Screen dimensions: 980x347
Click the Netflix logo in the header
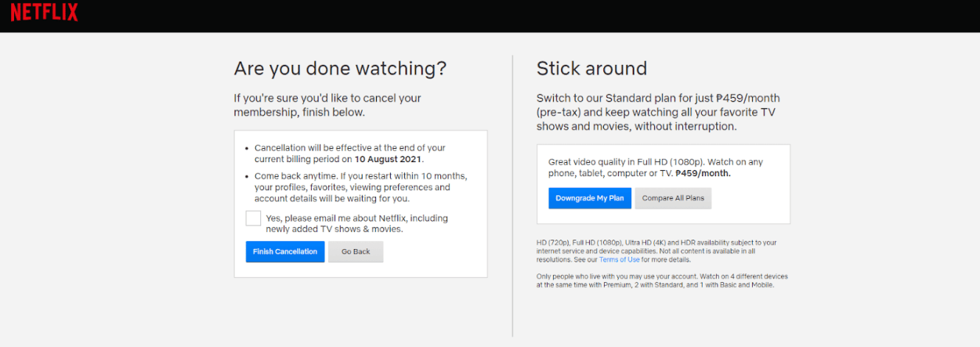coord(44,12)
